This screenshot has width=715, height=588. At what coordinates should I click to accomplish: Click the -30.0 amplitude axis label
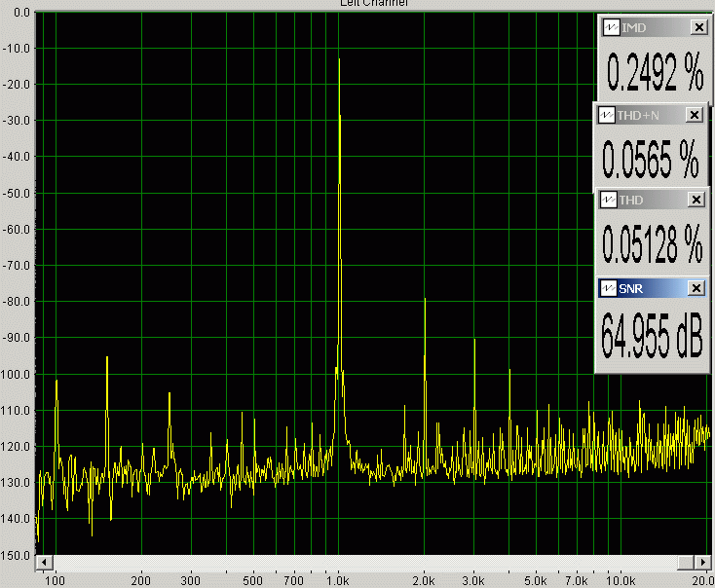[x=17, y=121]
